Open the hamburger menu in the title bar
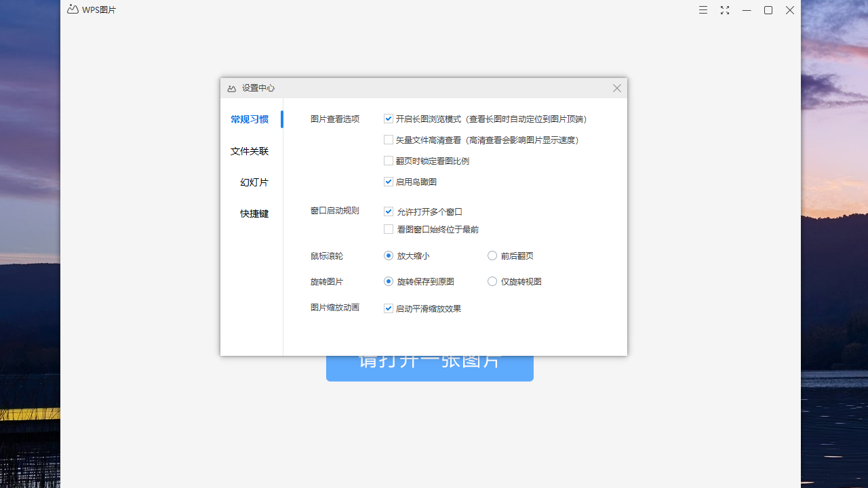 tap(703, 9)
